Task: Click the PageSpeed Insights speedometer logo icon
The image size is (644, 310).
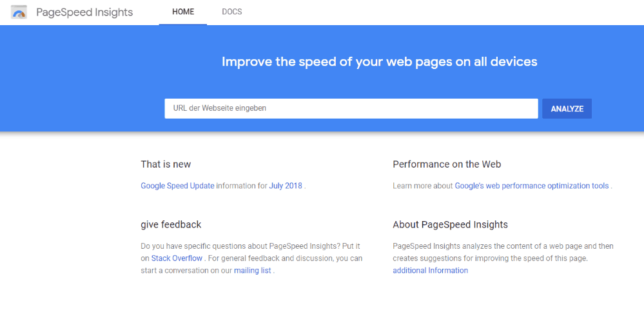Action: point(19,12)
